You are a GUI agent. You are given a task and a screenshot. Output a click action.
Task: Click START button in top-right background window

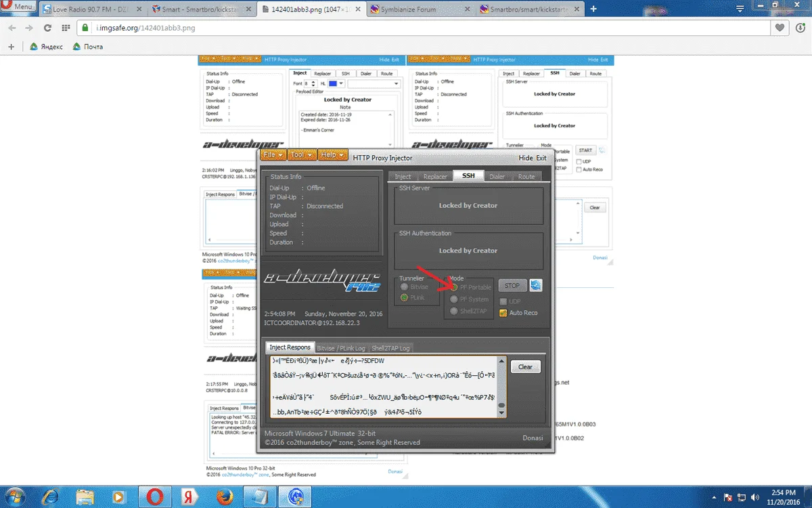coord(585,150)
